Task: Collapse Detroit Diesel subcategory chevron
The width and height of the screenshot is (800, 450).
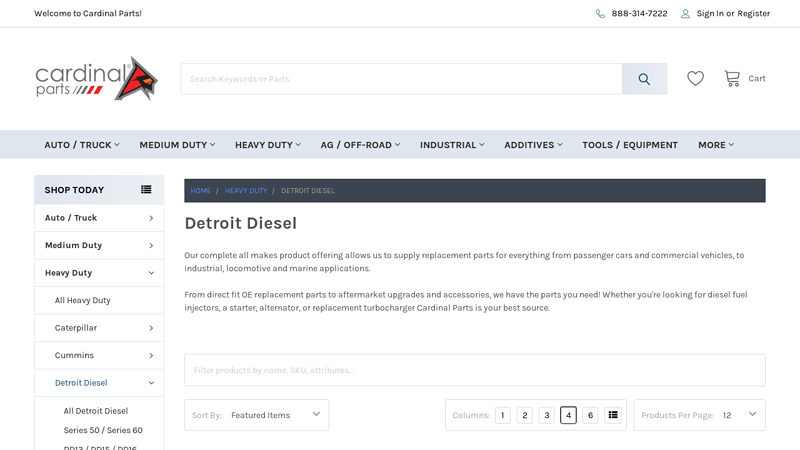Action: tap(151, 383)
